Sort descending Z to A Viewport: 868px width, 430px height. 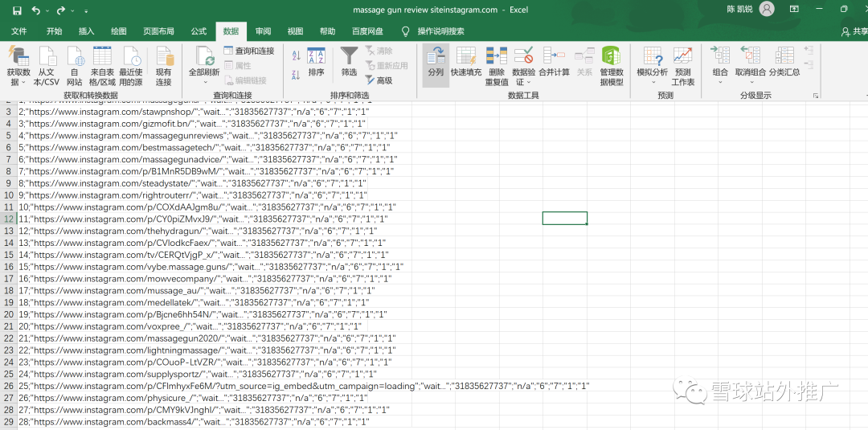(296, 75)
